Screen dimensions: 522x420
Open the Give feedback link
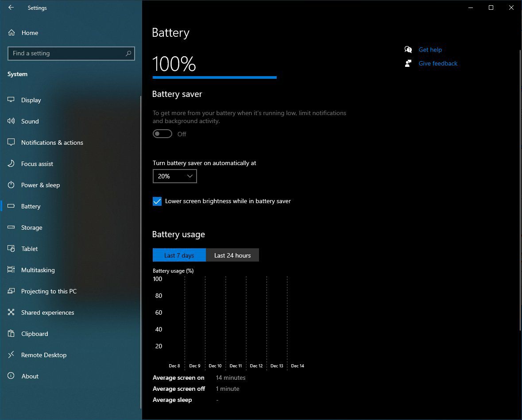(x=438, y=63)
